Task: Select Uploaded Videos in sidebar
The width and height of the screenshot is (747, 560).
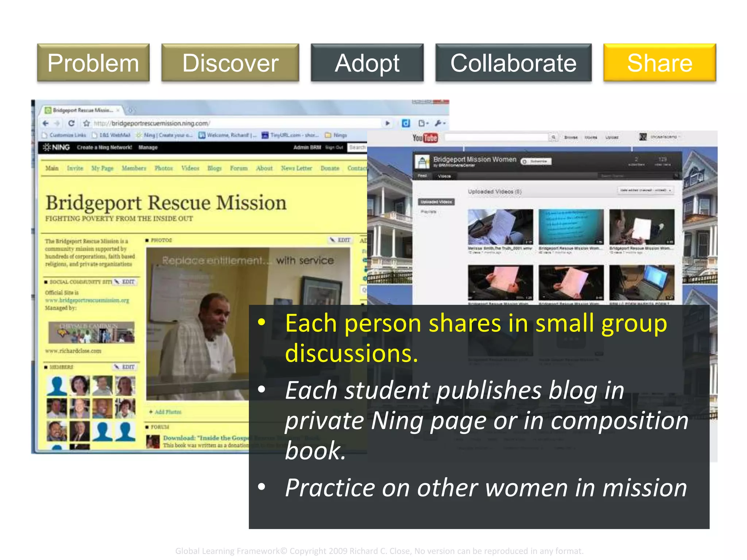Action: pyautogui.click(x=436, y=202)
